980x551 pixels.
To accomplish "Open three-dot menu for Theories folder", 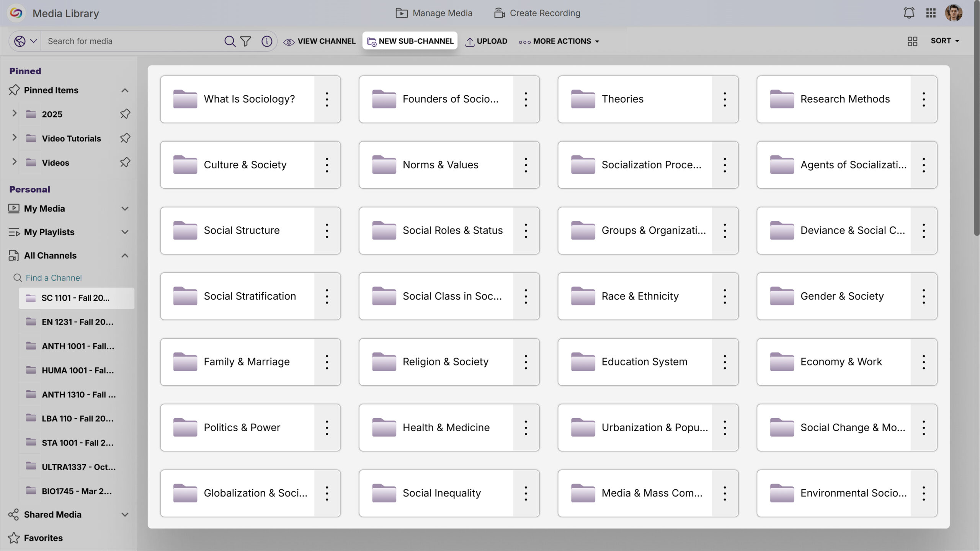I will [724, 99].
